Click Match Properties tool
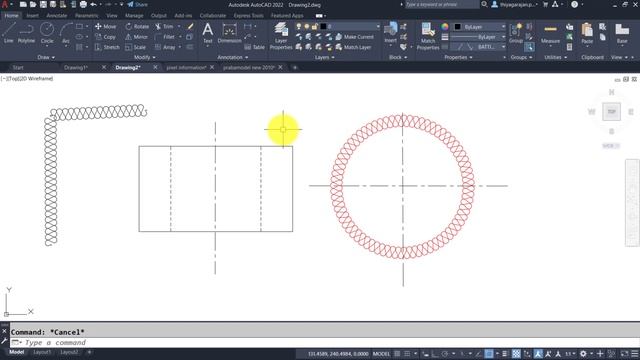640x360 pixels. 428,36
